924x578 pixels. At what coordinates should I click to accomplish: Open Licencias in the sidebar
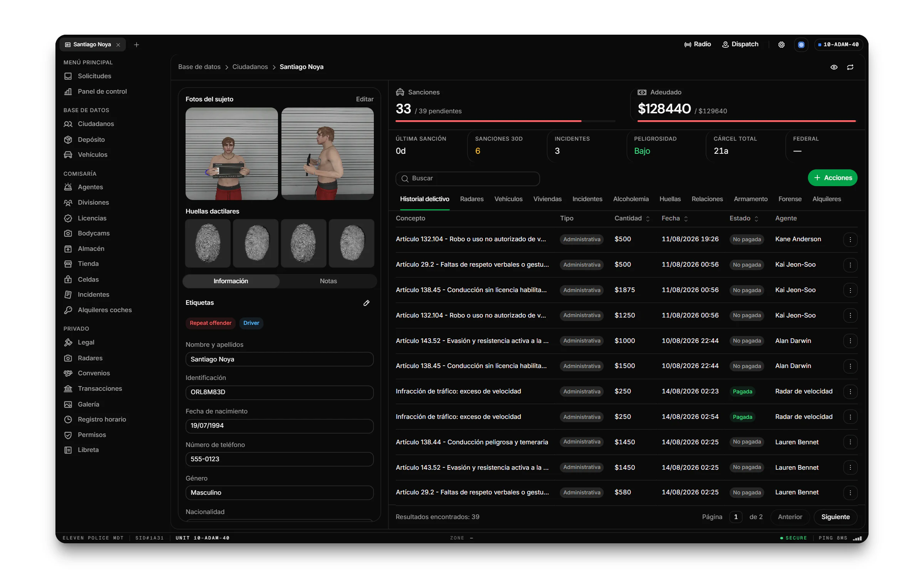coord(92,218)
